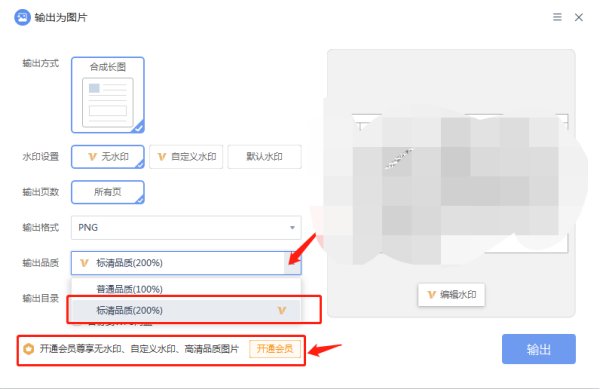This screenshot has width=600, height=389.
Task: Choose the 默认水印 watermark option
Action: click(264, 156)
